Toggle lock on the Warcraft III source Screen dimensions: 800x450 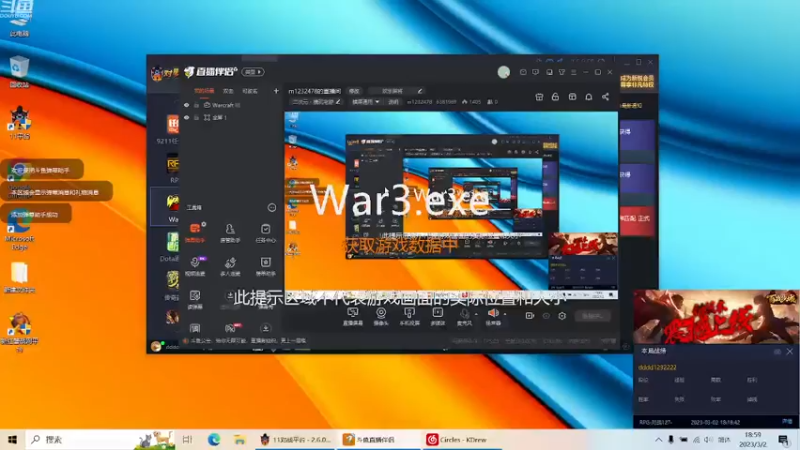[196, 105]
